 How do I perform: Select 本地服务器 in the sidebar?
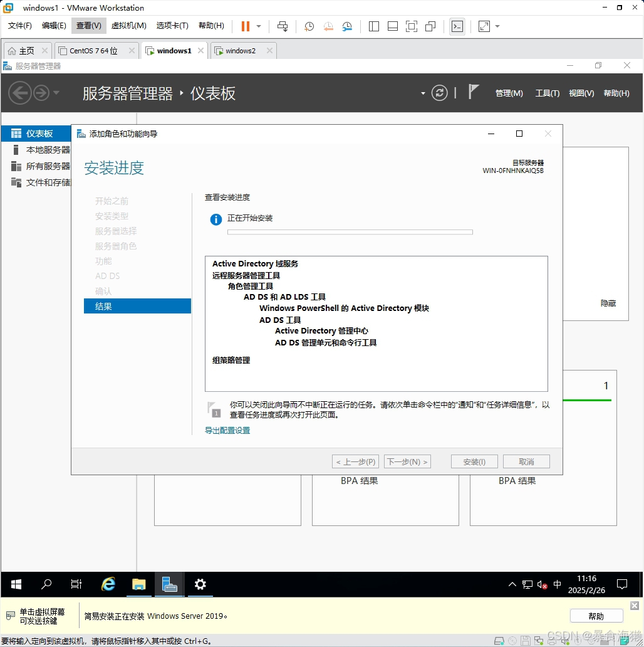(36, 150)
